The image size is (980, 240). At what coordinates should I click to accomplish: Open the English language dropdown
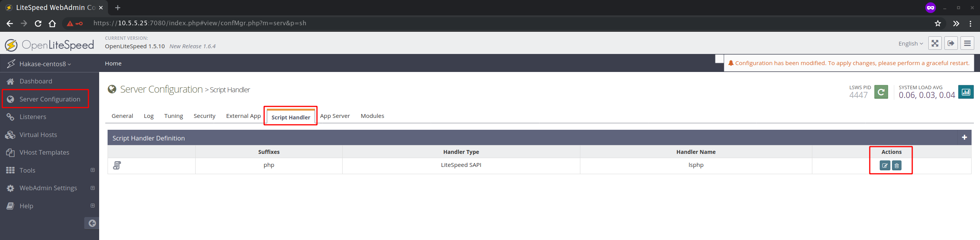911,44
